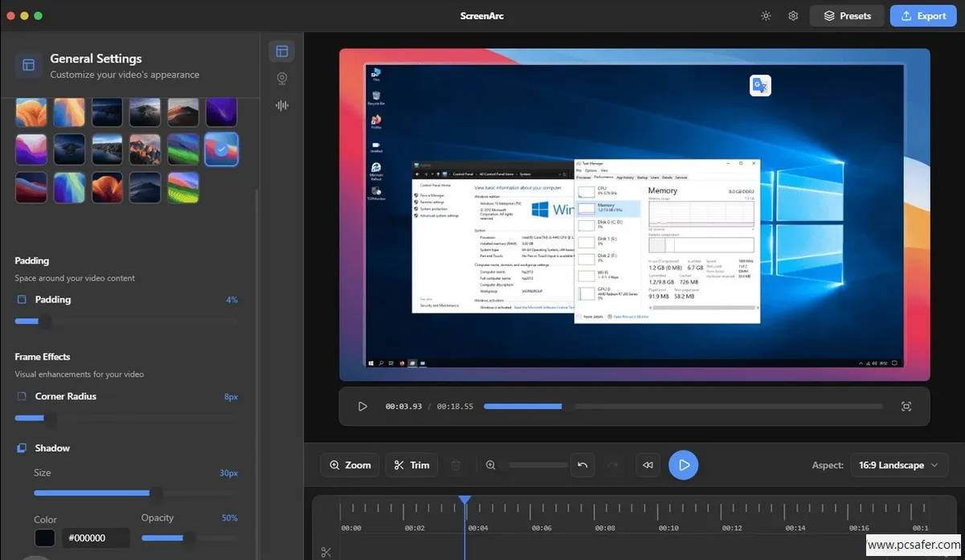Toggle fullscreen preview icon
Viewport: 965px width, 560px height.
click(906, 407)
